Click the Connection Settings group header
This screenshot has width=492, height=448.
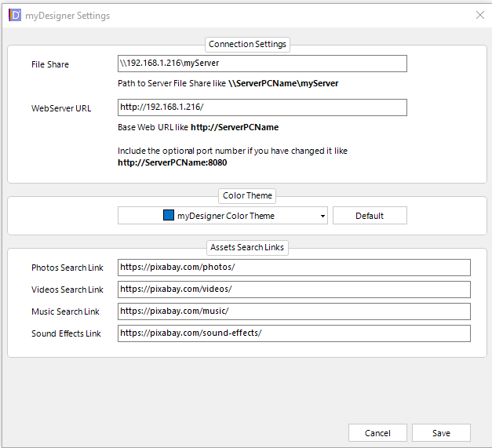247,44
